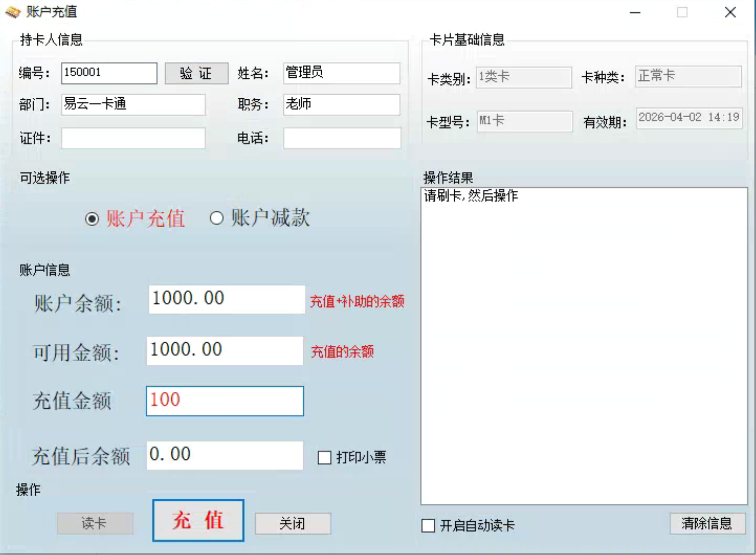Viewport: 756px width, 555px height.
Task: Click the 可用金额 field showing 1000.00
Action: 225,351
